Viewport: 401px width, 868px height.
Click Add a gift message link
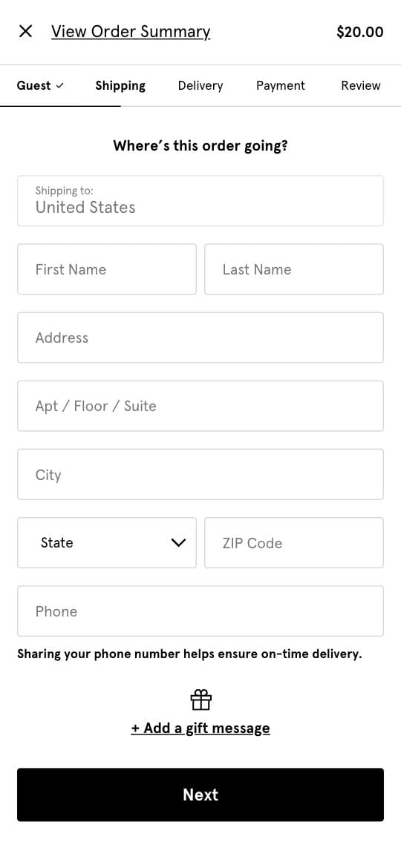point(200,728)
